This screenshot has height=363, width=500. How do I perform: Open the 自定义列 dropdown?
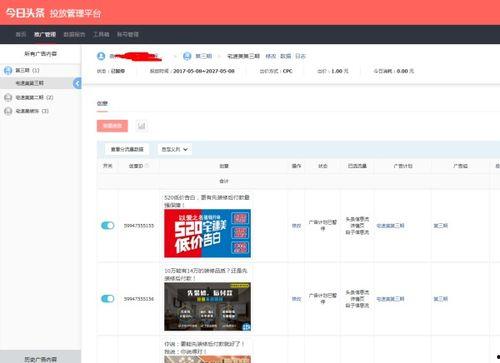[x=174, y=149]
